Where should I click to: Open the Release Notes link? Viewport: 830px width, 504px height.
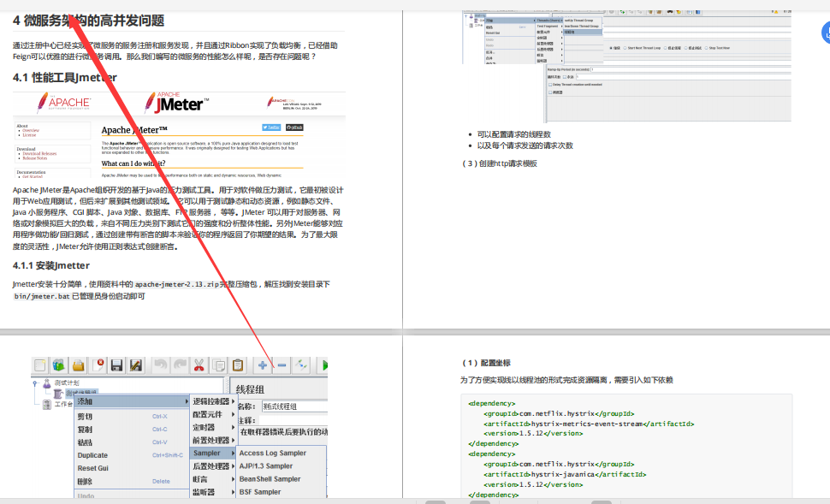pos(35,157)
